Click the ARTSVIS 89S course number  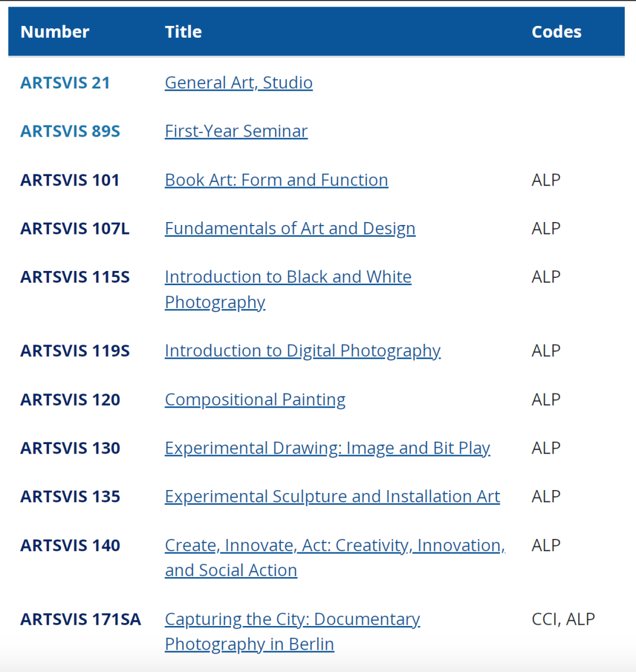[x=70, y=131]
